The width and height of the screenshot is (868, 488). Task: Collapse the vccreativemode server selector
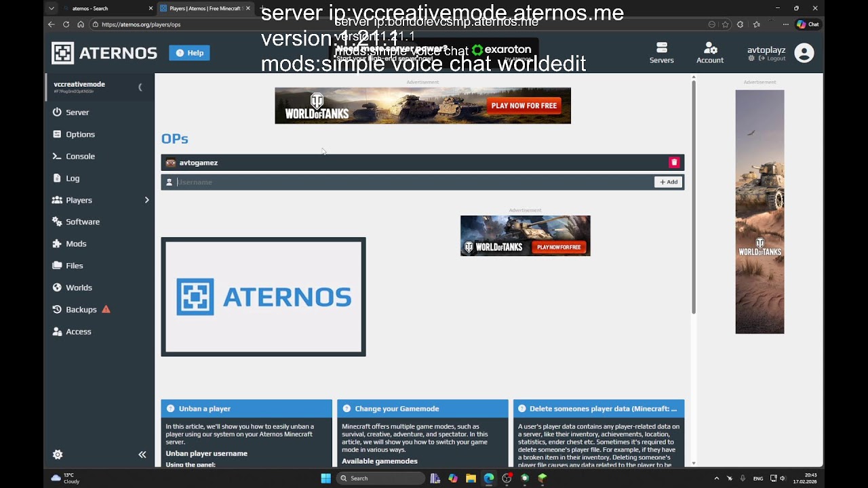[x=140, y=87]
